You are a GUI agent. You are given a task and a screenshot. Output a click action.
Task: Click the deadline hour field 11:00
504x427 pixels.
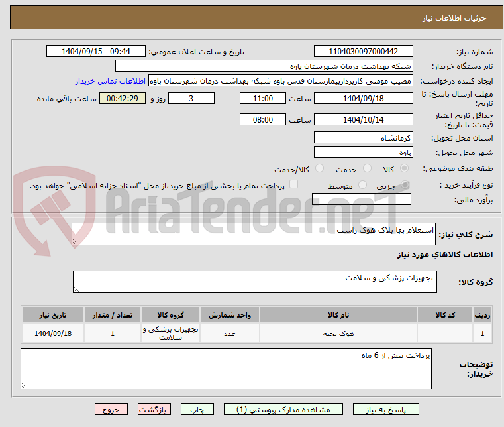click(x=263, y=99)
